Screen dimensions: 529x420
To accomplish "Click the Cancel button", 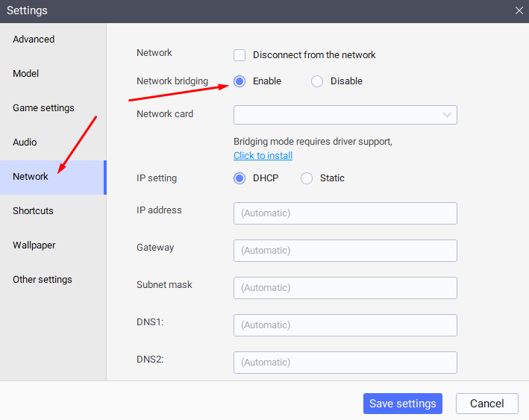I will coord(486,404).
